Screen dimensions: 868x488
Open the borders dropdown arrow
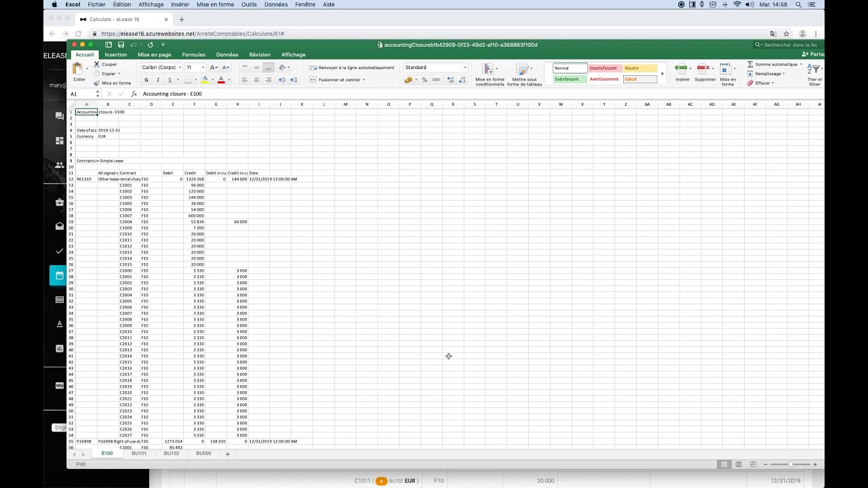[195, 80]
